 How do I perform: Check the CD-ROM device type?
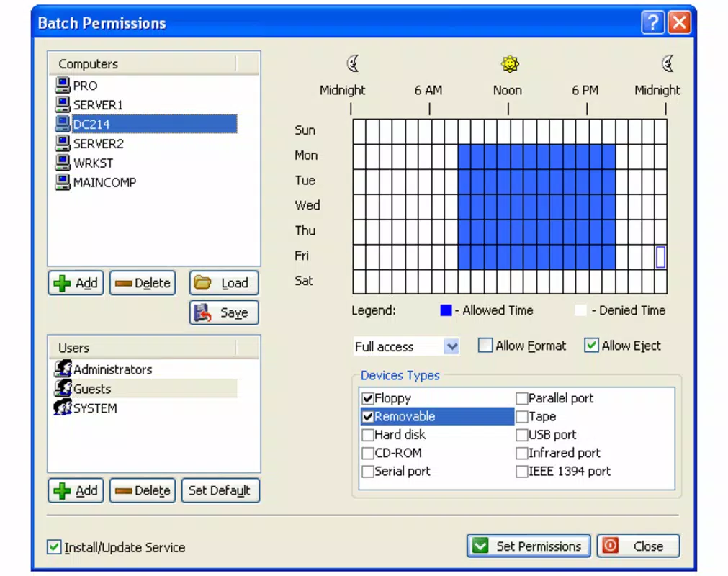[368, 453]
